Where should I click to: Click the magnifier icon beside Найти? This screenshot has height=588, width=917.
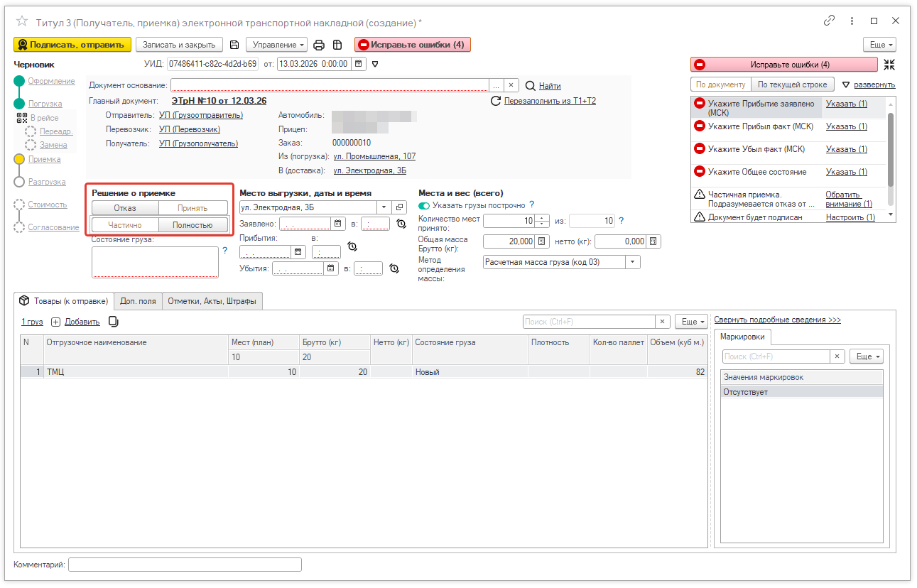(530, 86)
